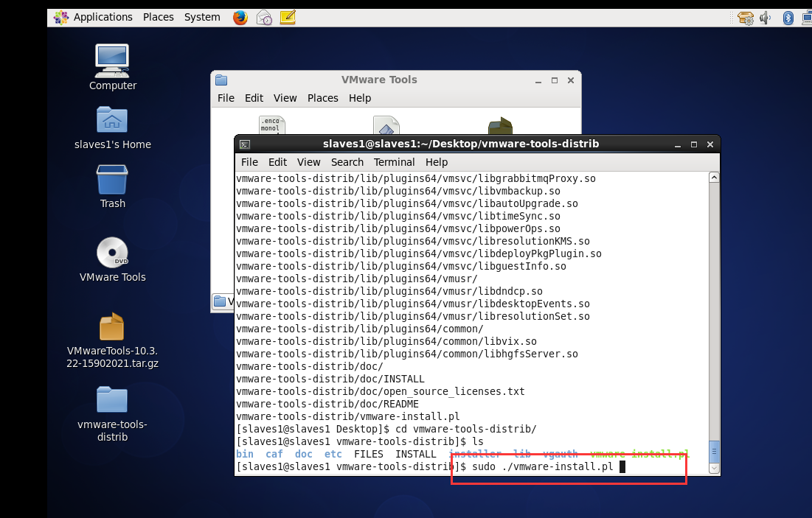Open the note-taking applet in the top panel
812x518 pixels.
click(288, 17)
